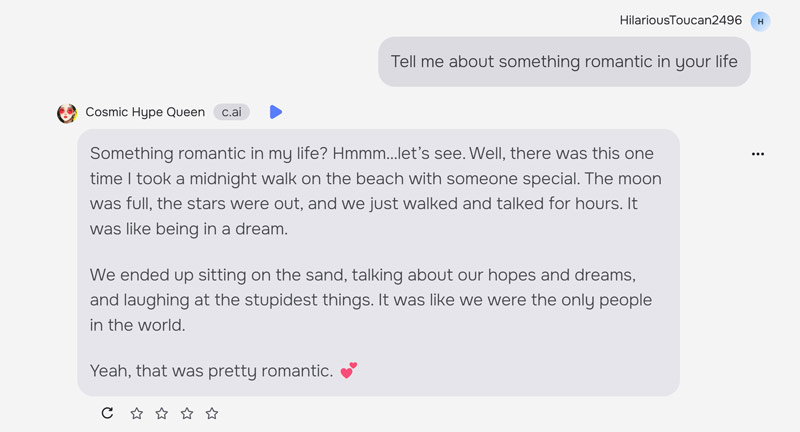Click the "Yeah, that was pretty romantic." line
Viewport: 800px width, 432px height.
(x=211, y=371)
